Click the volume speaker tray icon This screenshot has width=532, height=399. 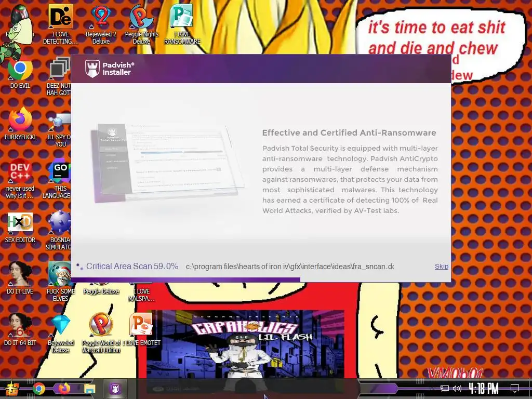tap(457, 389)
